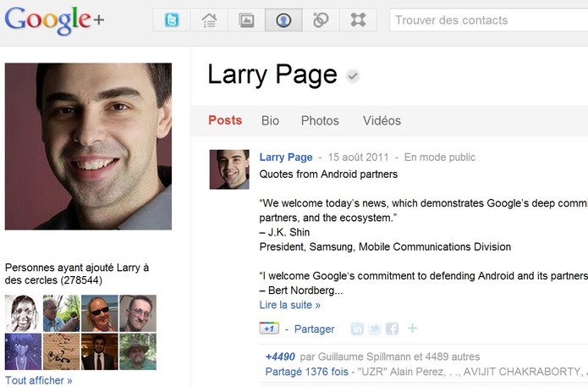588x387 pixels.
Task: Open the Circles toolbar icon
Action: (x=321, y=19)
